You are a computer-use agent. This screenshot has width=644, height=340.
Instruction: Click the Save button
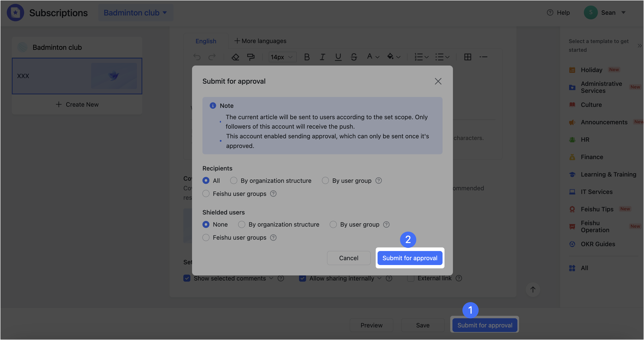423,325
